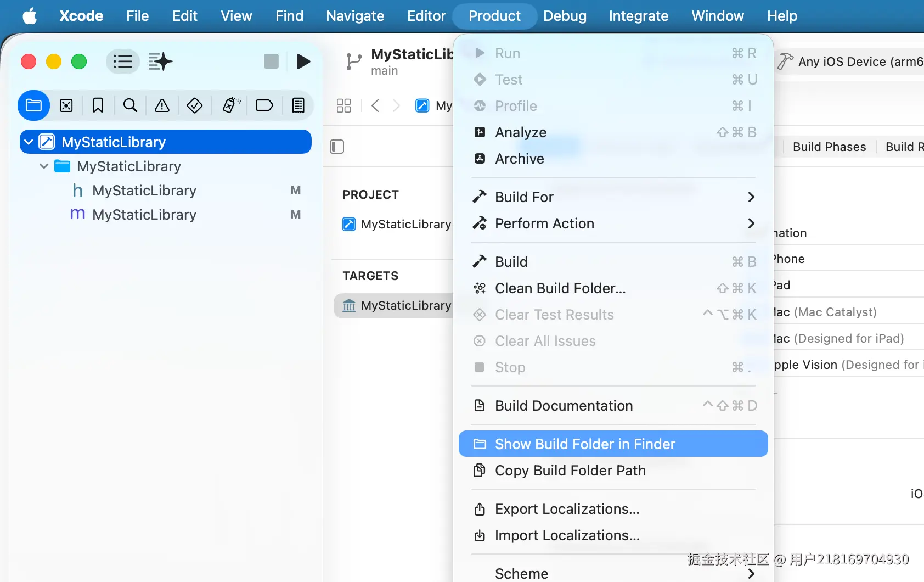Viewport: 924px width, 582px height.
Task: Click the git branch icon
Action: pyautogui.click(x=354, y=61)
